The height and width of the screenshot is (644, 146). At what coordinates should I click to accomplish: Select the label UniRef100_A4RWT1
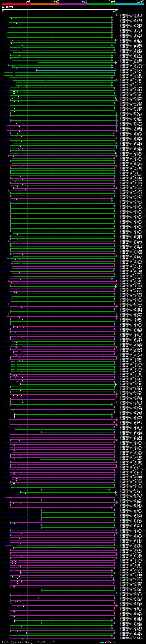[x=131, y=63]
